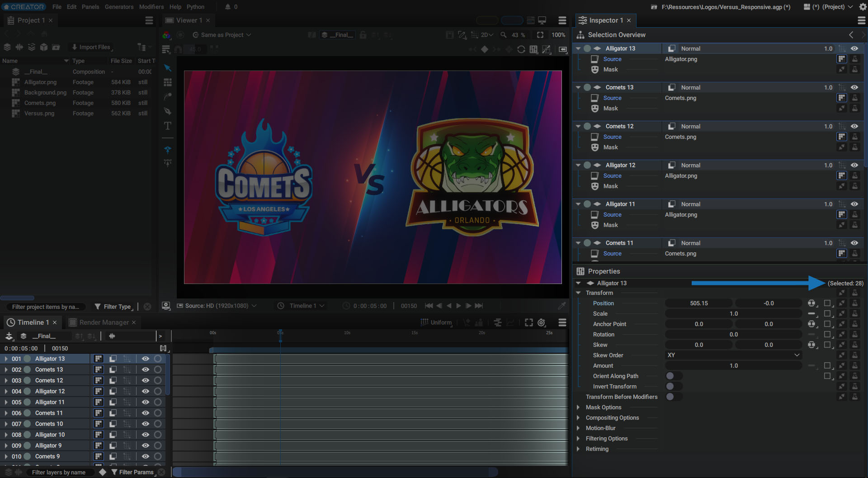This screenshot has width=868, height=478.
Task: Open Source HD (1920x1080) selector
Action: point(217,306)
